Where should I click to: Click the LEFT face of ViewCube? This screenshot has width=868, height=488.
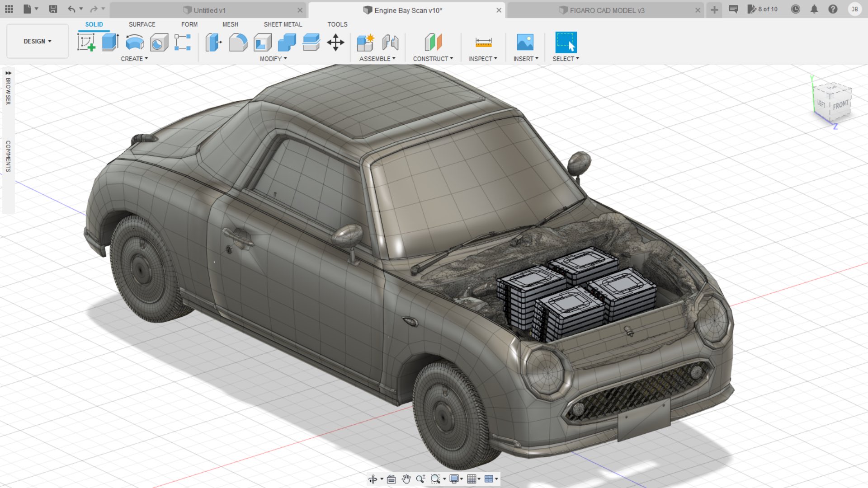pos(821,103)
